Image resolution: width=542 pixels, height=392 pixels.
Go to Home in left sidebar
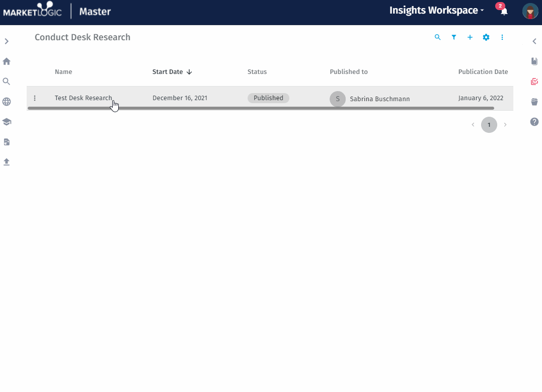[6, 61]
